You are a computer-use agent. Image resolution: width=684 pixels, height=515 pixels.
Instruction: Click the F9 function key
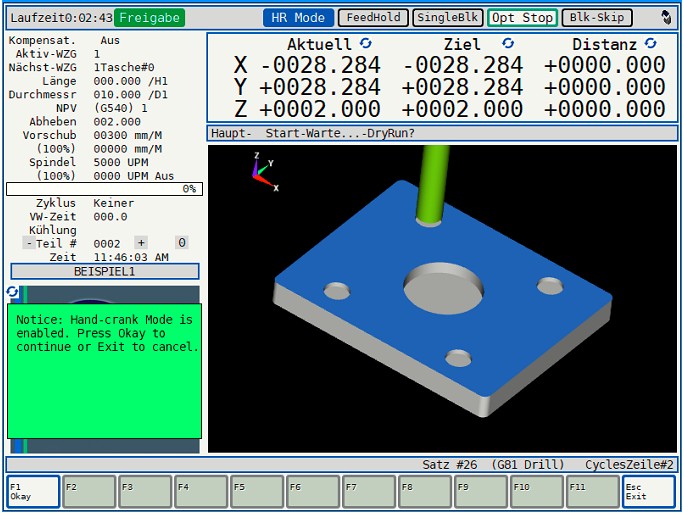481,492
